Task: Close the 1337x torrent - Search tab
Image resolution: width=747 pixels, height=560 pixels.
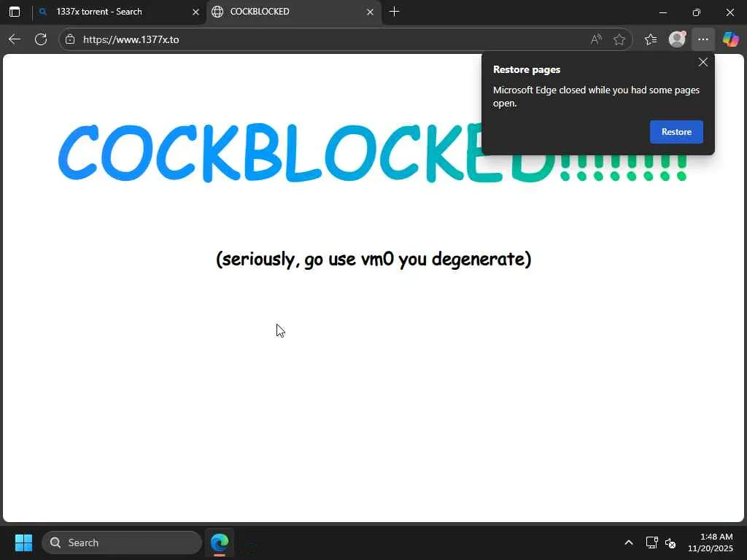Action: click(196, 12)
